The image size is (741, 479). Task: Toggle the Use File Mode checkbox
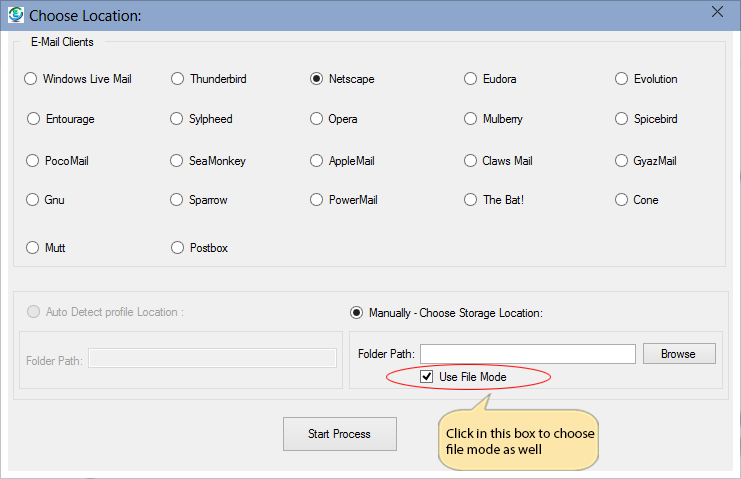[x=427, y=377]
